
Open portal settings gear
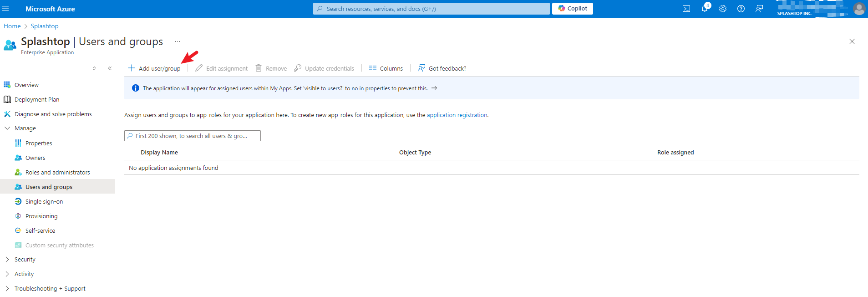tap(723, 9)
